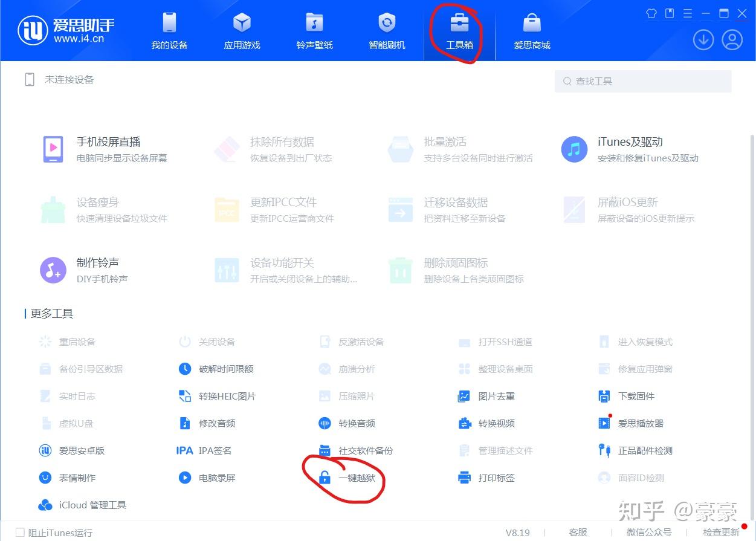Click 实时日志 entry
Image resolution: width=756 pixels, height=541 pixels.
point(67,396)
